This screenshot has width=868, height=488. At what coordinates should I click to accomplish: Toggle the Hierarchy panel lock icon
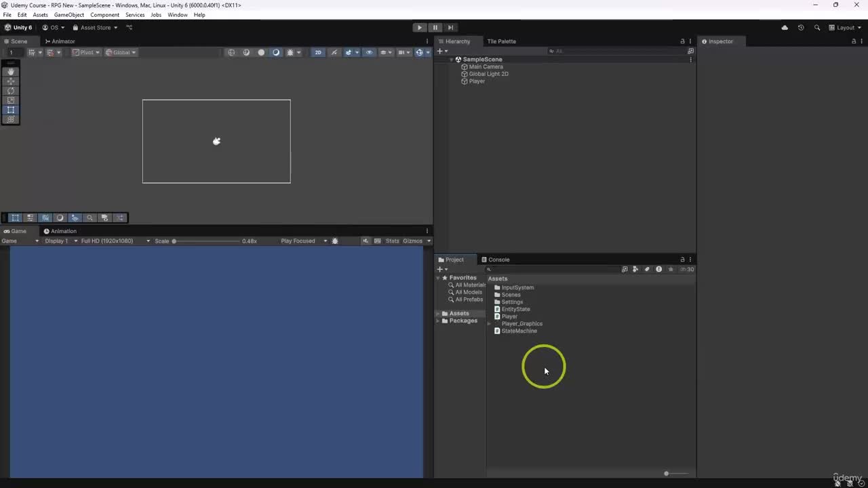click(x=682, y=41)
